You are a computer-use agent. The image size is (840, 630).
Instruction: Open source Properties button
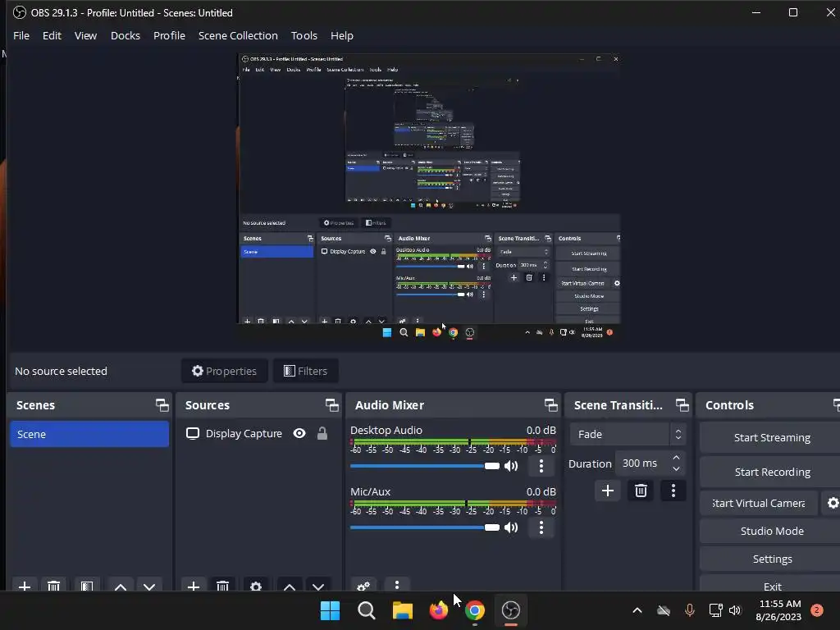225,371
